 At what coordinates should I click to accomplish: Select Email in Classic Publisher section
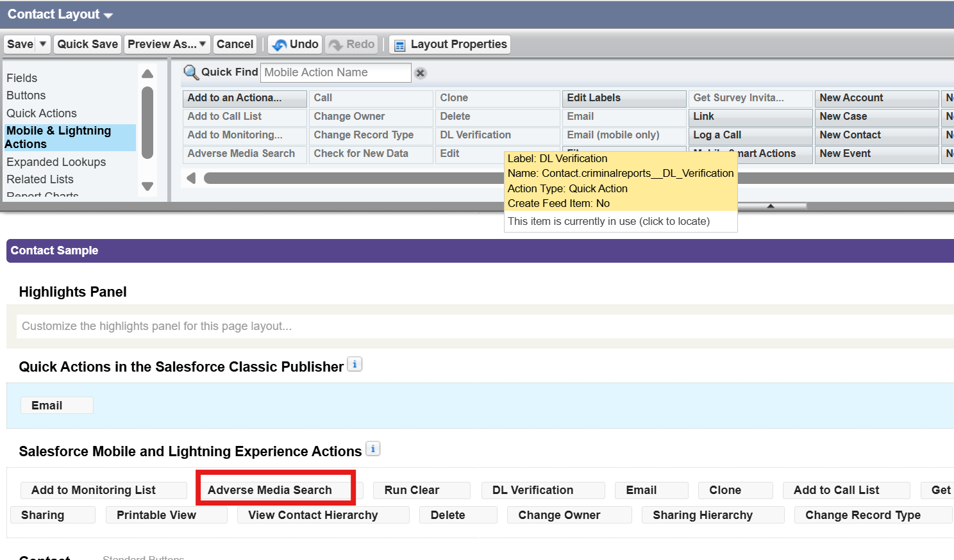57,406
